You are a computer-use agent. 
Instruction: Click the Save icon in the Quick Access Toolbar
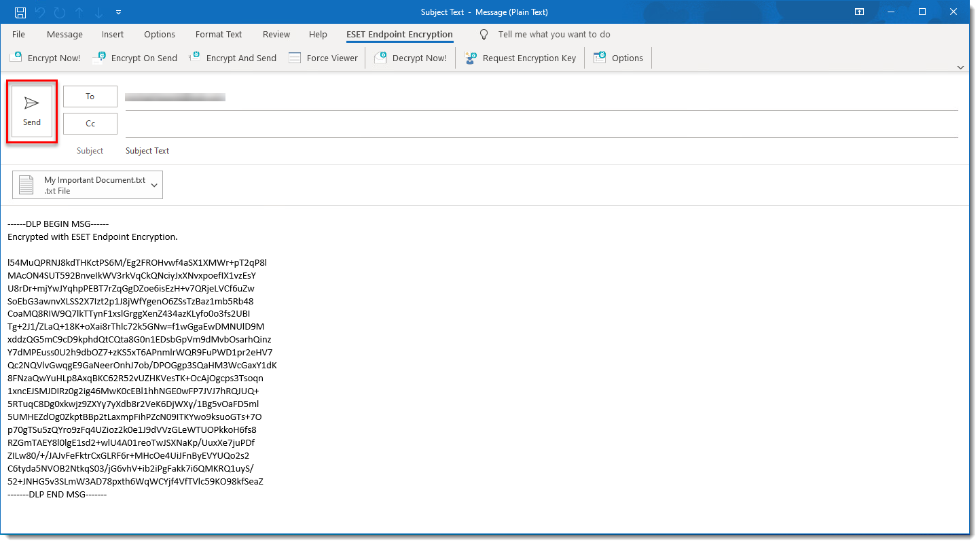pyautogui.click(x=20, y=12)
